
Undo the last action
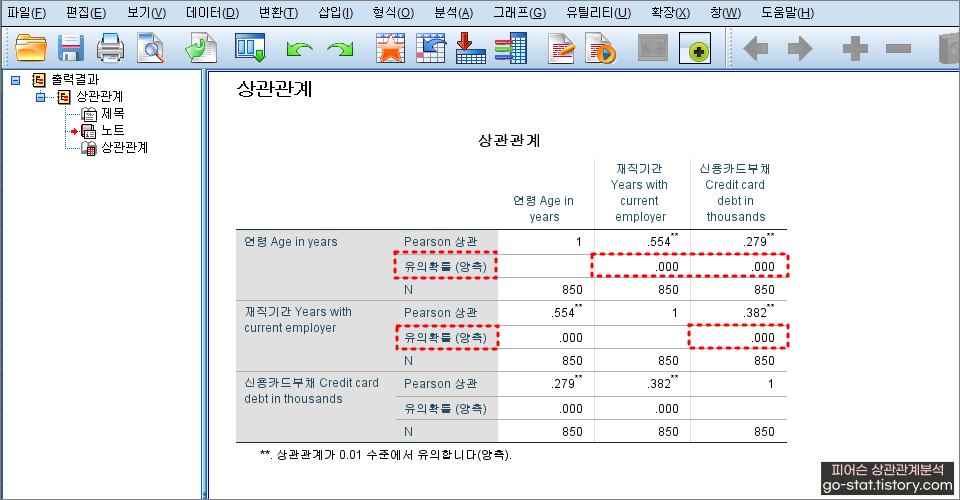click(299, 49)
